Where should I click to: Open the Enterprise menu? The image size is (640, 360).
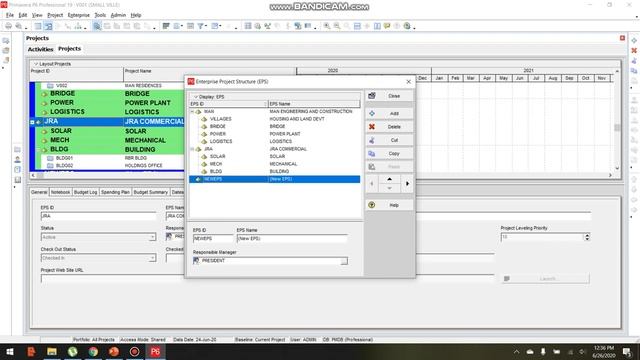[78, 15]
